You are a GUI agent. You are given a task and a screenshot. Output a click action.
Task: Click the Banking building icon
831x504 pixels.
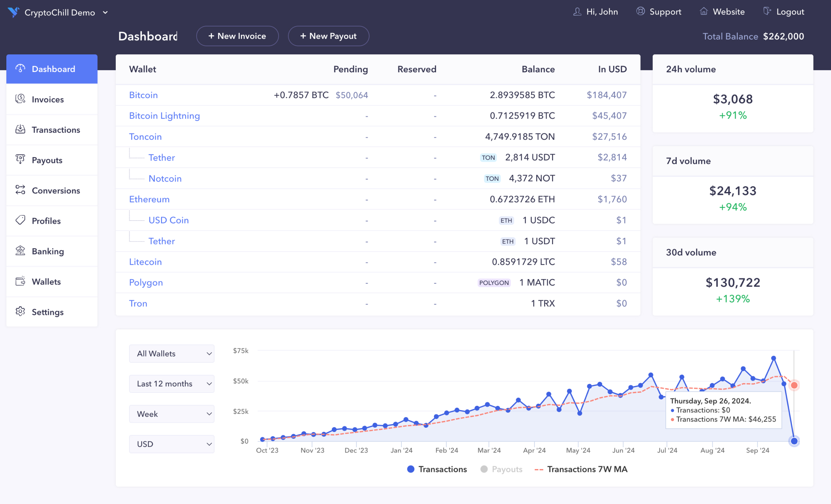click(20, 251)
